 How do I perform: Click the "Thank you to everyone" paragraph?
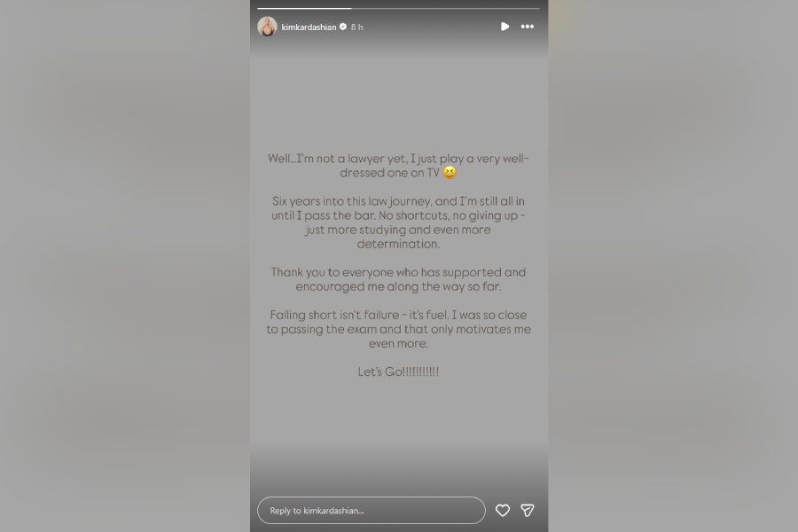click(x=398, y=279)
